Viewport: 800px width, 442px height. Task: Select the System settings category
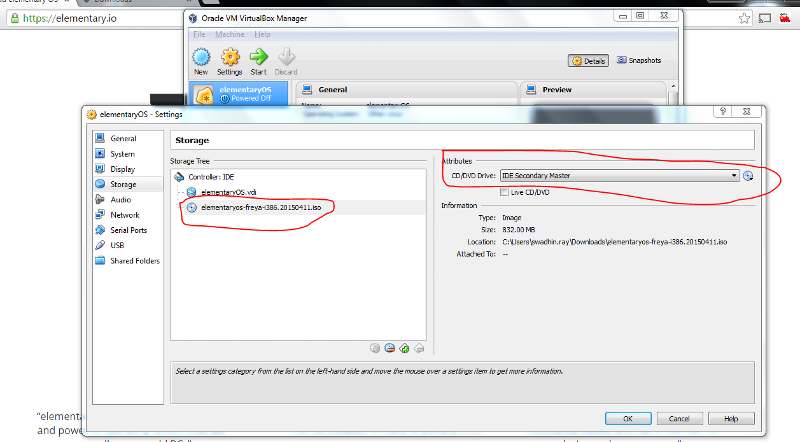[128, 154]
